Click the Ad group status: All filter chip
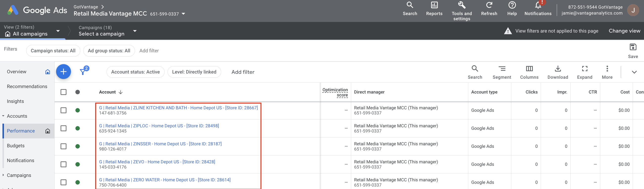 [x=109, y=51]
